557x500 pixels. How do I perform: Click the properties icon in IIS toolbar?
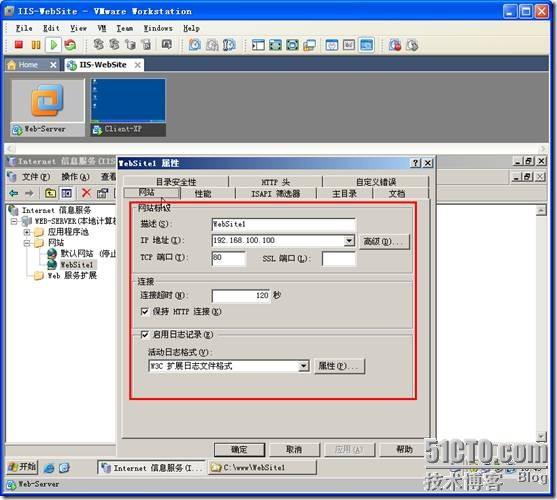pyautogui.click(x=102, y=193)
